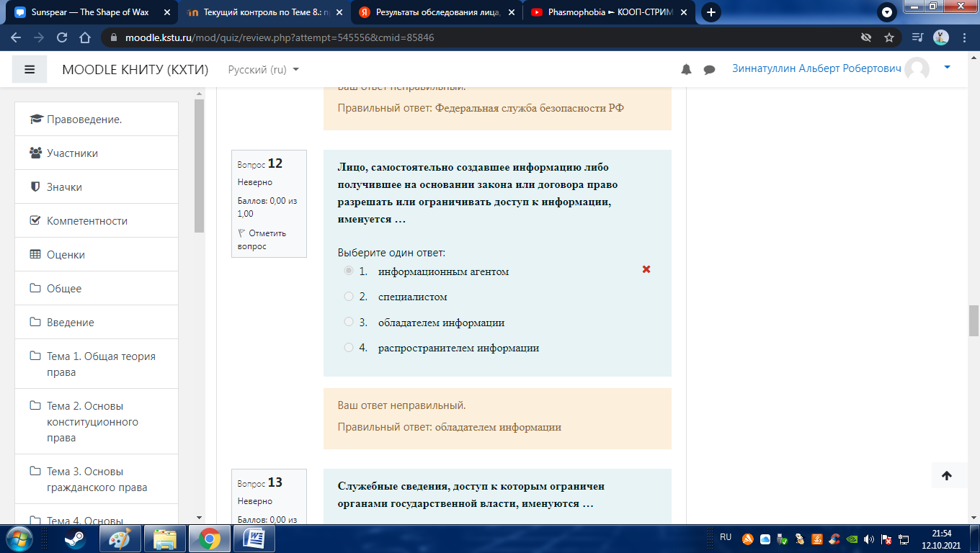The width and height of the screenshot is (980, 553).
Task: Switch to Word in the taskbar
Action: point(254,538)
